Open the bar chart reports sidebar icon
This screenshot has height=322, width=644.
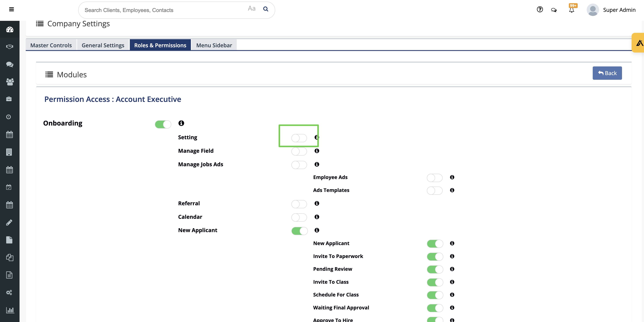coord(10,310)
